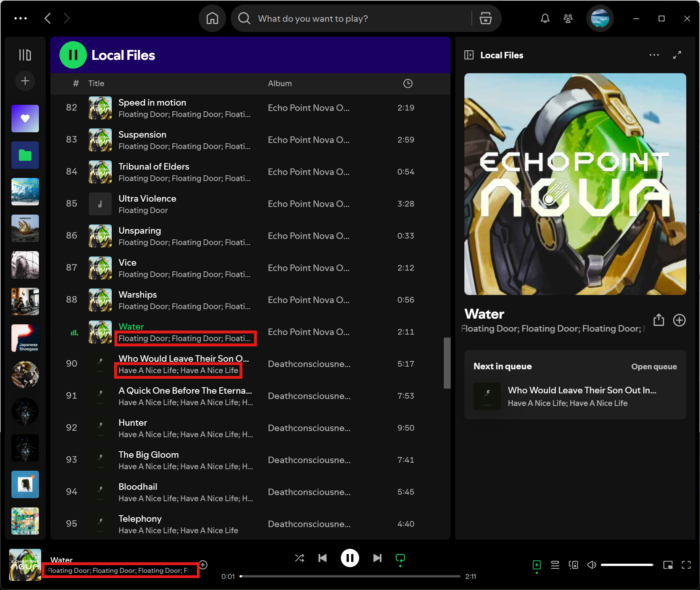Mute the volume speaker icon
The width and height of the screenshot is (700, 590).
(x=592, y=565)
